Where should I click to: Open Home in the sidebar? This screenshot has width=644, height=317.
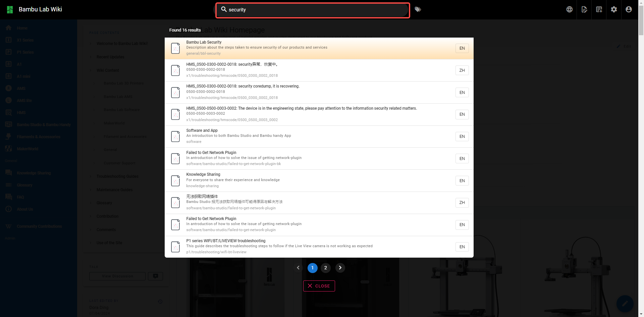pyautogui.click(x=39, y=28)
